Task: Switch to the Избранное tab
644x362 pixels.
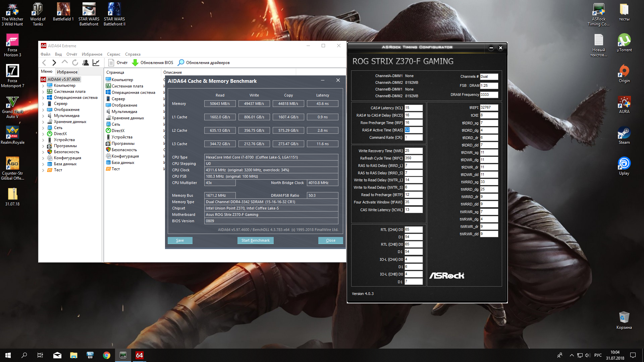Action: [x=67, y=72]
